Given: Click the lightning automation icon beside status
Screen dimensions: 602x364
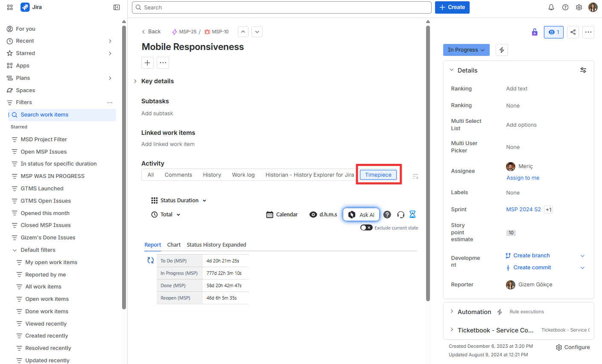Looking at the screenshot, I should click(x=502, y=50).
